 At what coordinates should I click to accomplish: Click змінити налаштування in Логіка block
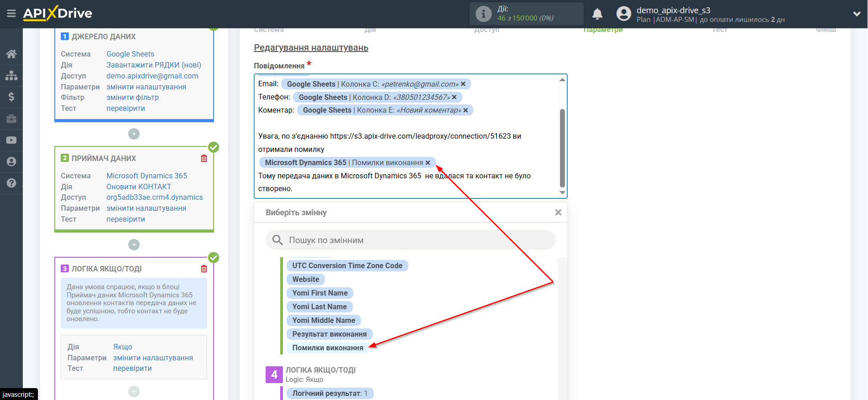153,358
